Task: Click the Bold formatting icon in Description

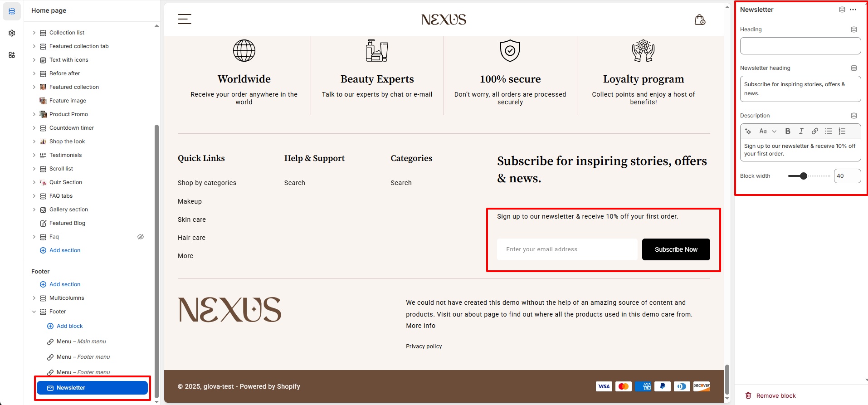Action: (x=788, y=131)
